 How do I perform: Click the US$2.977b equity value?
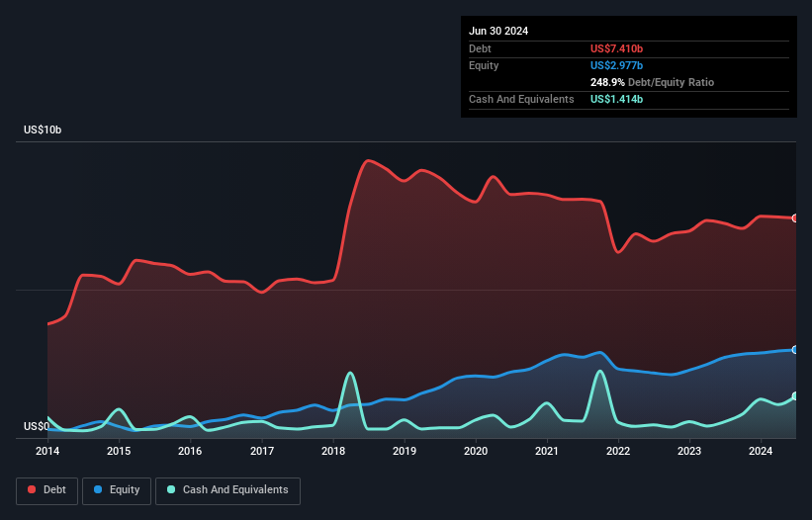point(616,65)
